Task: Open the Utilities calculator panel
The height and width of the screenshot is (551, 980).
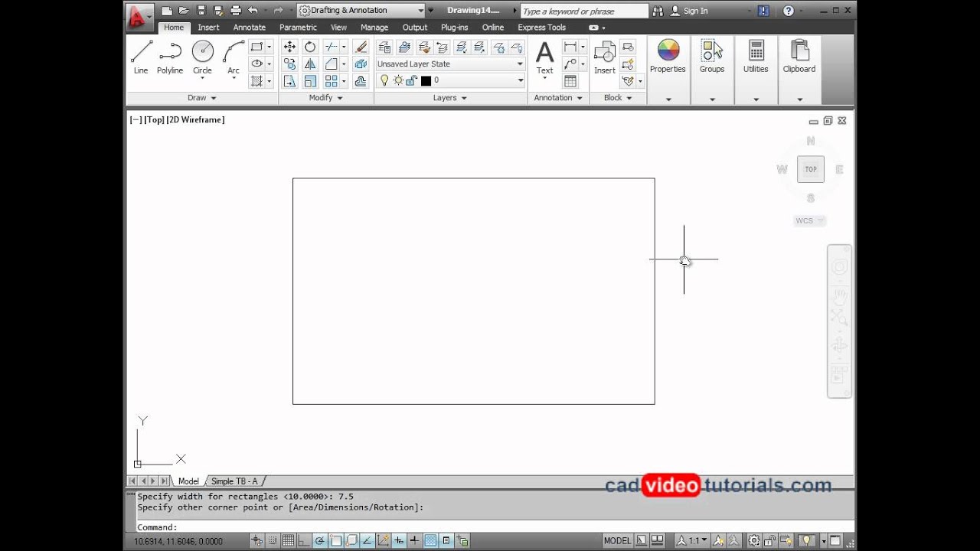Action: pyautogui.click(x=756, y=58)
